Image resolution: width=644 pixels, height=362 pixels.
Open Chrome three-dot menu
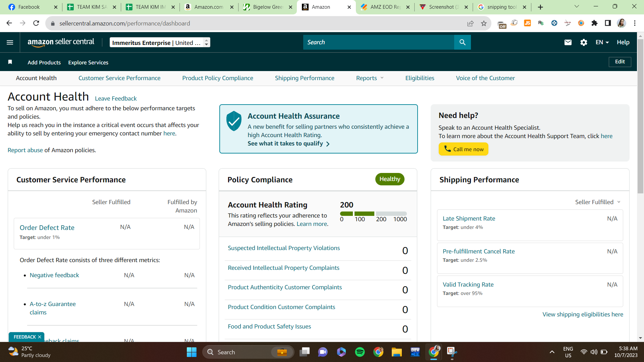click(635, 23)
